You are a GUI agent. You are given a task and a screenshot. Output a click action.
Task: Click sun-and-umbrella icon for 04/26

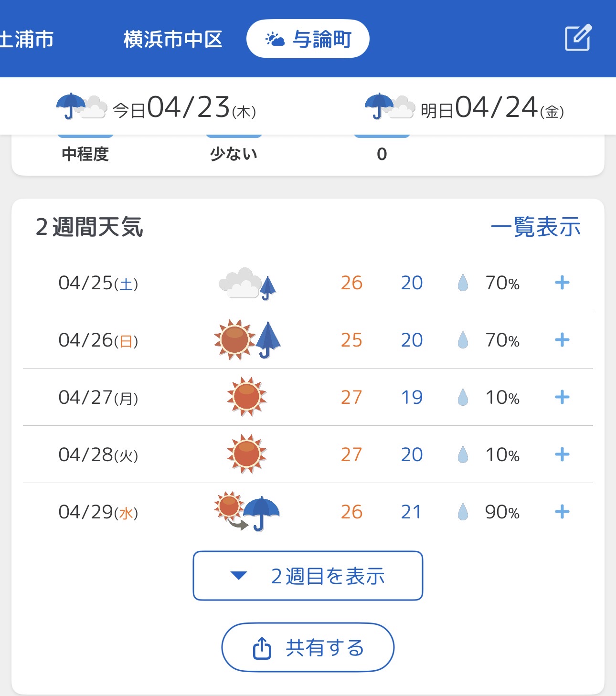coord(247,340)
